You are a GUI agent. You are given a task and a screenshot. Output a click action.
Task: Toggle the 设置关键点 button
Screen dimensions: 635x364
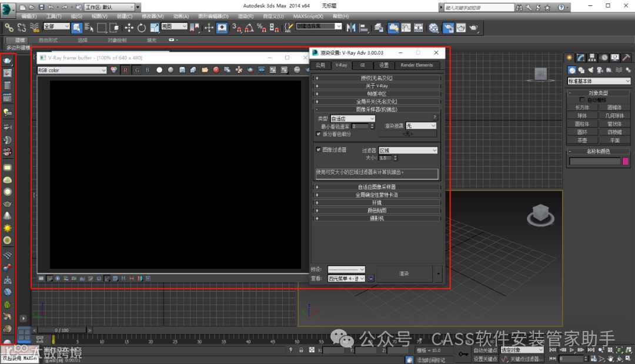[x=485, y=359]
